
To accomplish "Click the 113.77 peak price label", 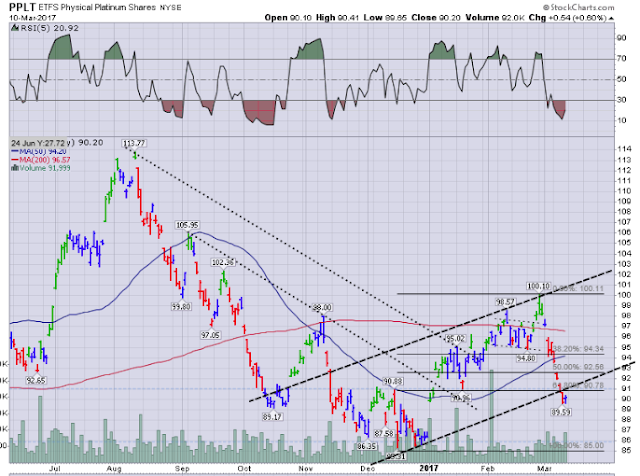I will 134,143.
